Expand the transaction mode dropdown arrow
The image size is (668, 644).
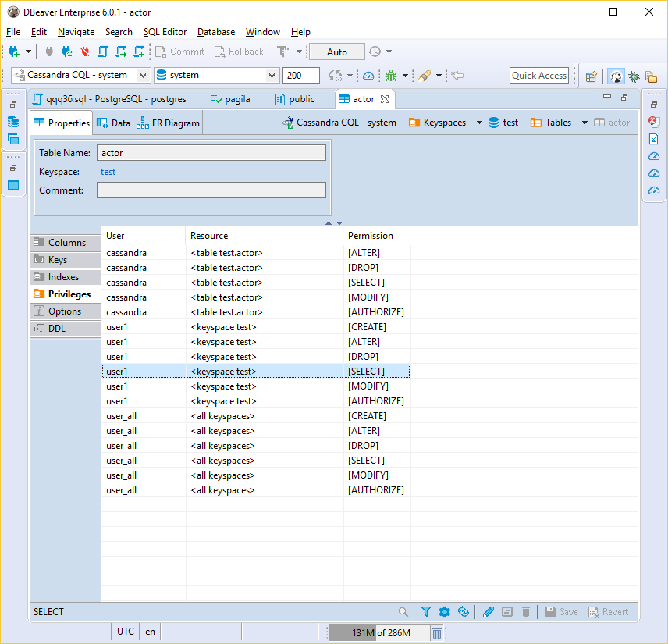click(x=299, y=52)
